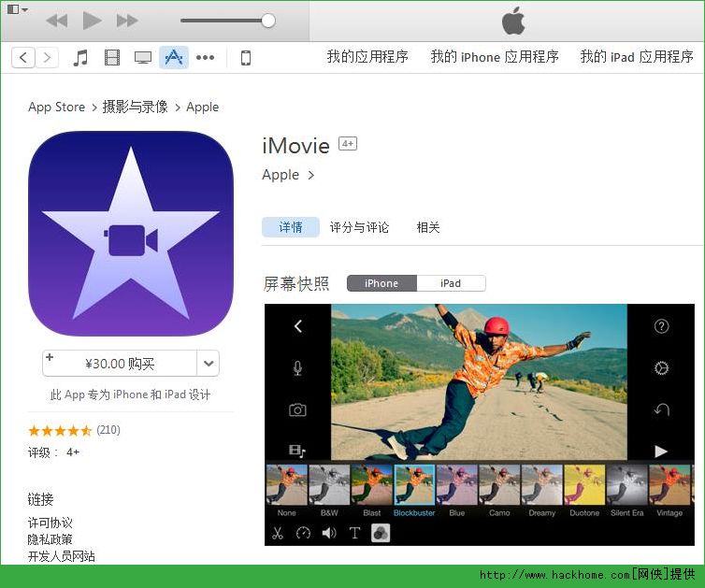Click the iPhone device icon
Screen dimensions: 705x588
246,58
